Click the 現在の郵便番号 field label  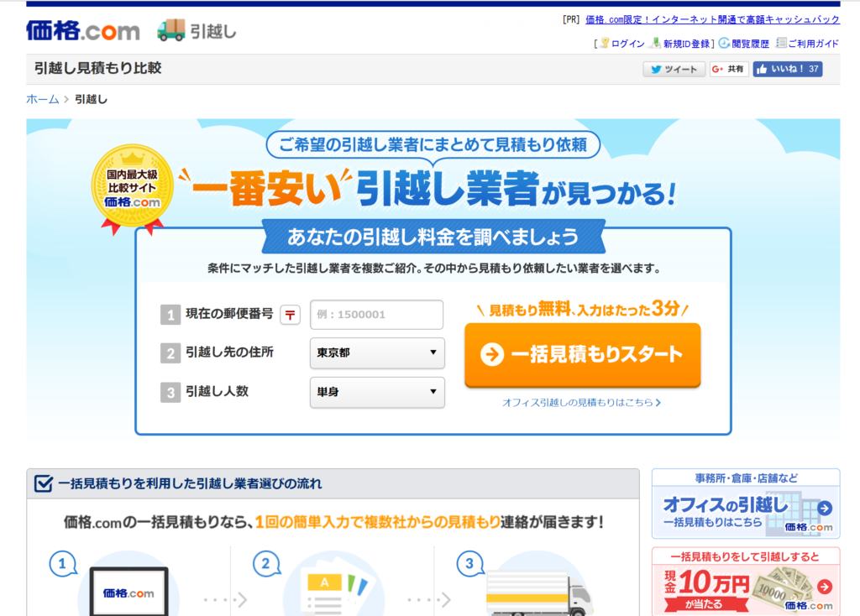[229, 314]
